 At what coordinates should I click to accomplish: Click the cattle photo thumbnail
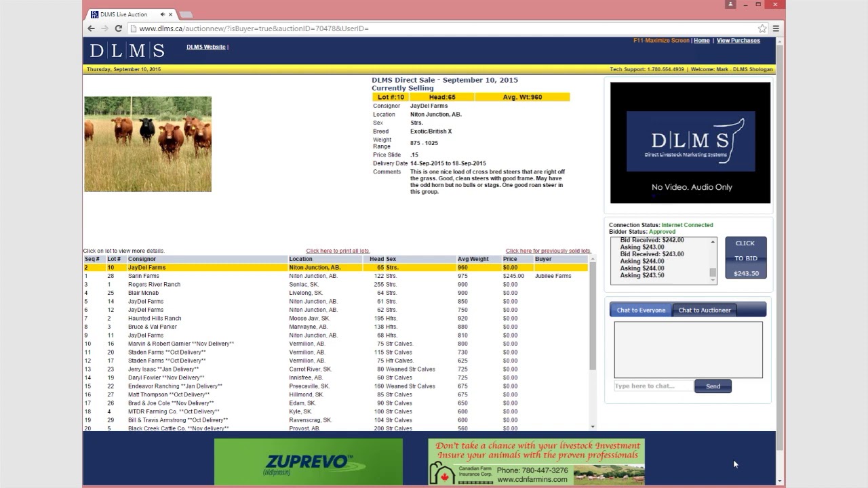tap(148, 144)
